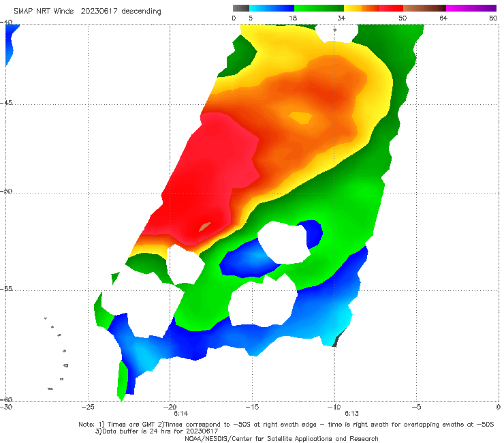Viewport: 504px width, 443px height.
Task: Click the brown segment of the color bar
Action: coord(424,8)
